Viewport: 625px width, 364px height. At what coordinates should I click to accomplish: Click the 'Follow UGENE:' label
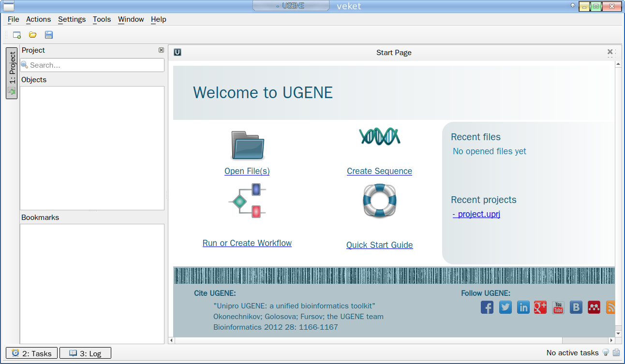pyautogui.click(x=486, y=293)
